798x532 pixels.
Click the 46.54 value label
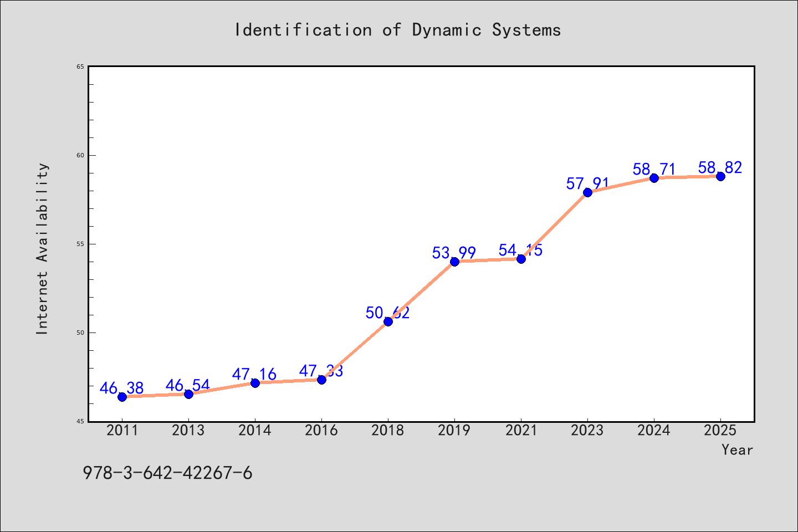pos(188,385)
